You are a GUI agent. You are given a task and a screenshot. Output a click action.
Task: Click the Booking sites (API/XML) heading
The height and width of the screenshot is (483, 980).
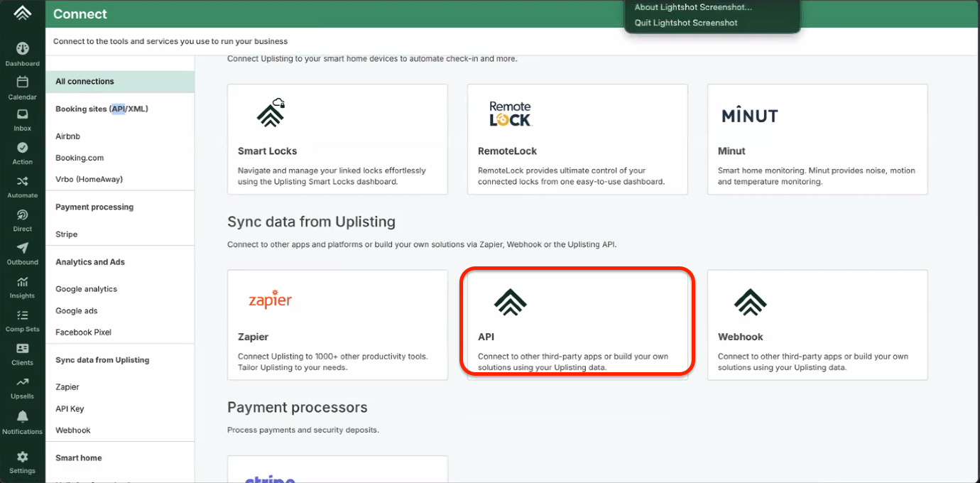coord(102,109)
